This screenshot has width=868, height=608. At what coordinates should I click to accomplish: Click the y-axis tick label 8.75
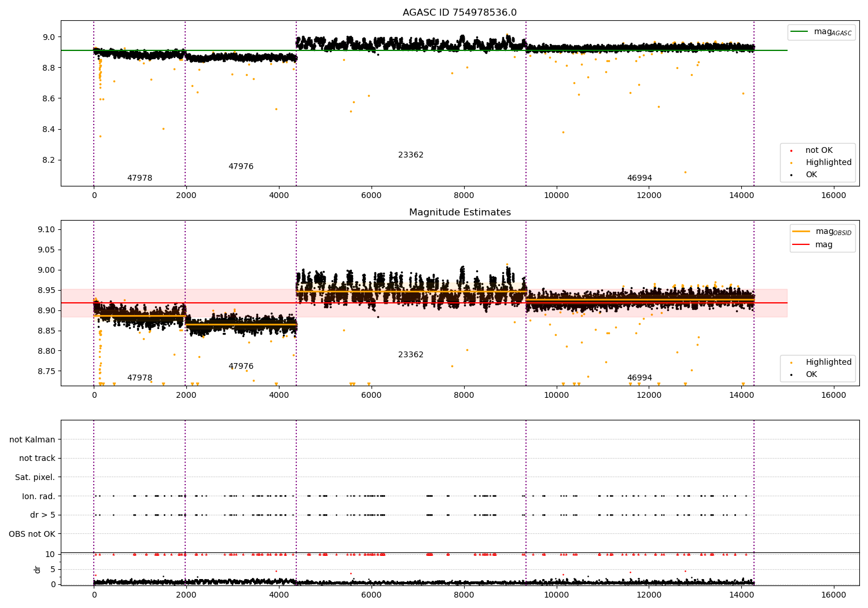pos(46,371)
